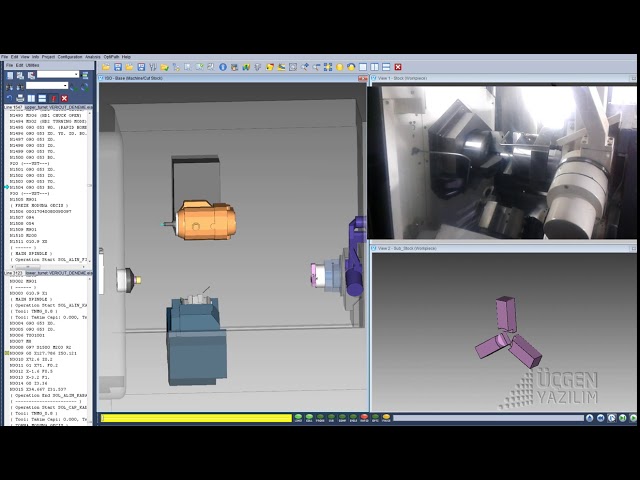Click the plain yellow sphere toolbar icon
Screen dimensions: 640x480
(340, 67)
